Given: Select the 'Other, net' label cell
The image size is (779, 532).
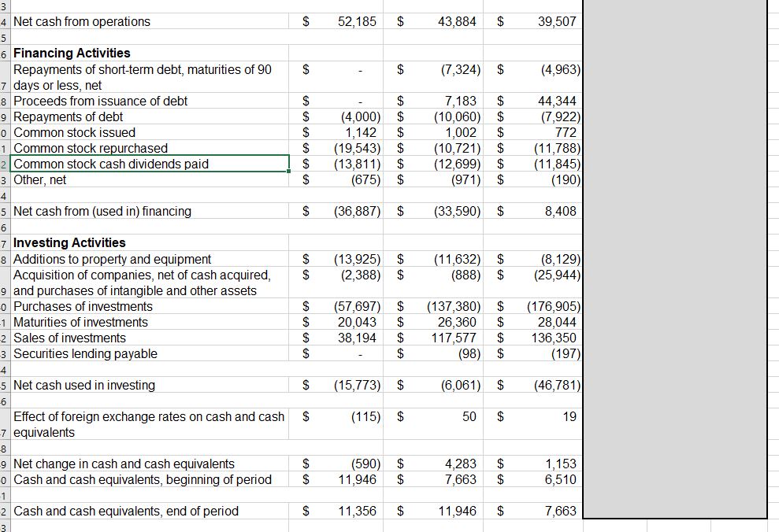Looking at the screenshot, I should 149,179.
